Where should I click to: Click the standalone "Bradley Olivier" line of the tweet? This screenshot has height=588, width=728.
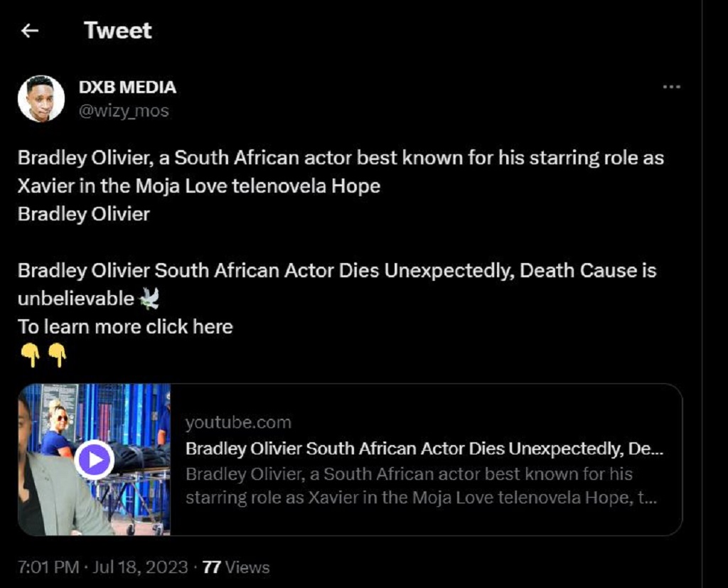coord(84,214)
